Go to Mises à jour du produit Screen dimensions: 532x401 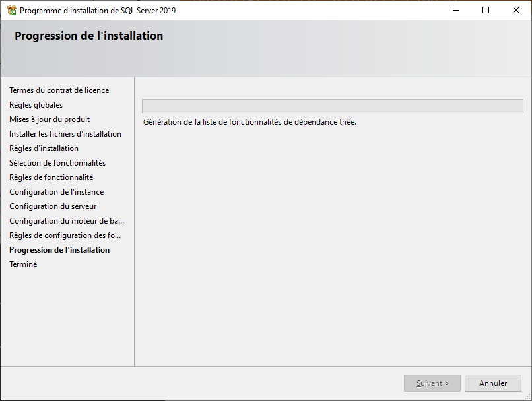(50, 119)
